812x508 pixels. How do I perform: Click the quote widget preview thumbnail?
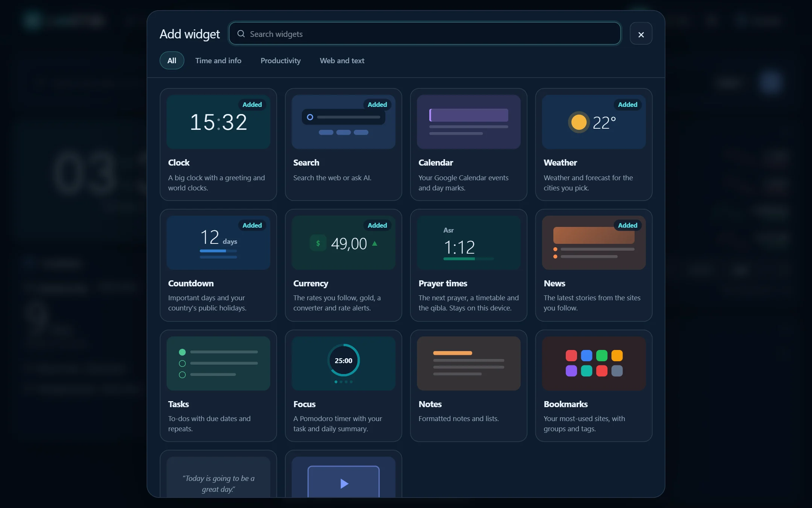(x=218, y=477)
